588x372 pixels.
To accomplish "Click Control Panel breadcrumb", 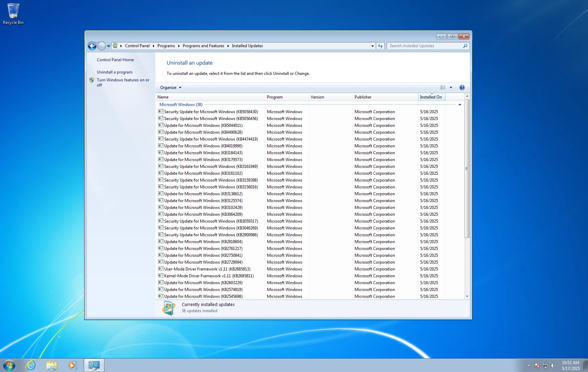I will pyautogui.click(x=137, y=46).
